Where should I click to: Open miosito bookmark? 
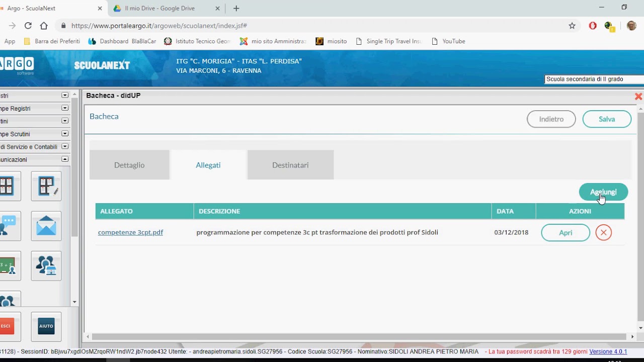[332, 41]
